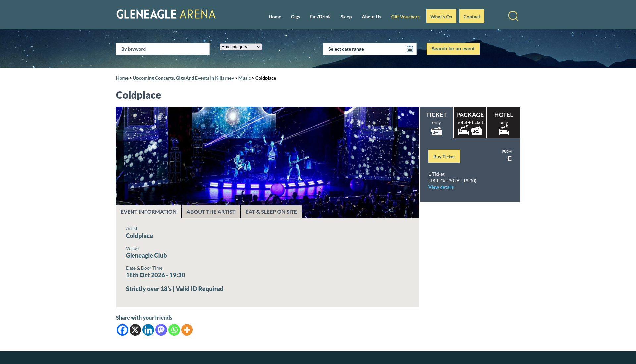
Task: Open the Sleep menu item
Action: point(346,17)
